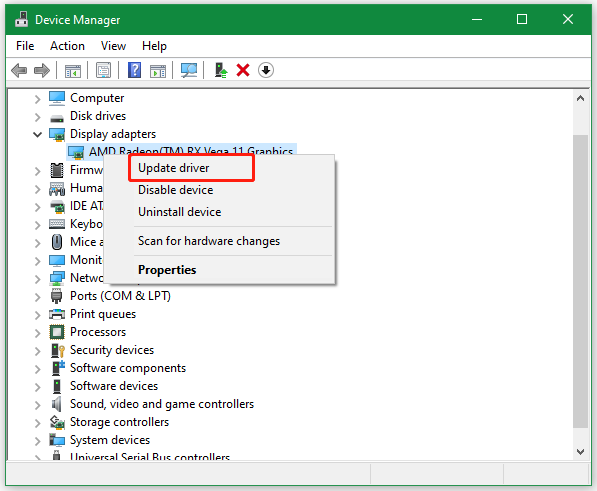Select Properties in the context menu

click(x=167, y=270)
